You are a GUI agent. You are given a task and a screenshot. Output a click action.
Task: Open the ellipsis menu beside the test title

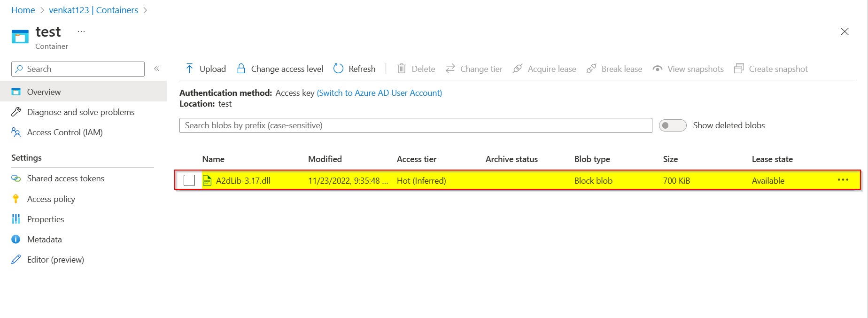pos(81,31)
